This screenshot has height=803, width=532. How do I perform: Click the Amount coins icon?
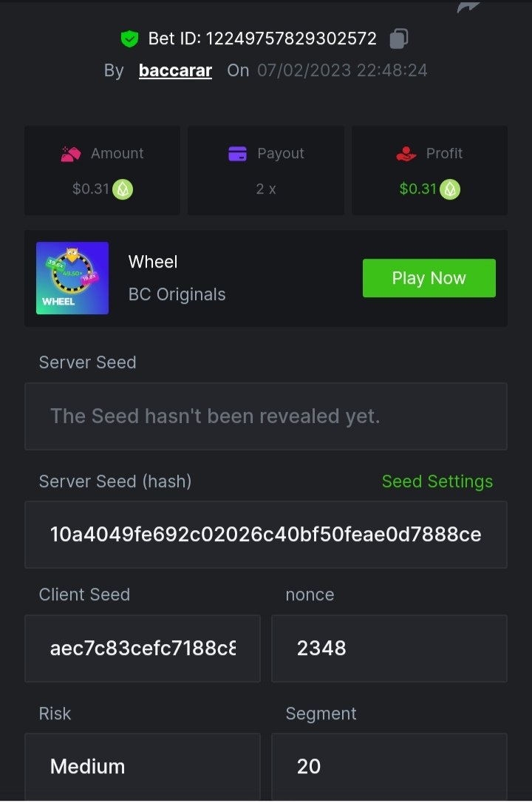71,154
